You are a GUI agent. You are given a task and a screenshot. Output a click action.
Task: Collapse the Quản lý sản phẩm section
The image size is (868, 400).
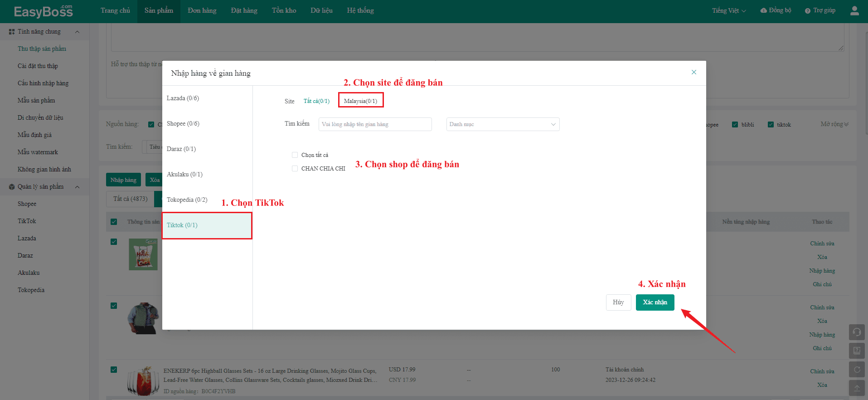(77, 187)
